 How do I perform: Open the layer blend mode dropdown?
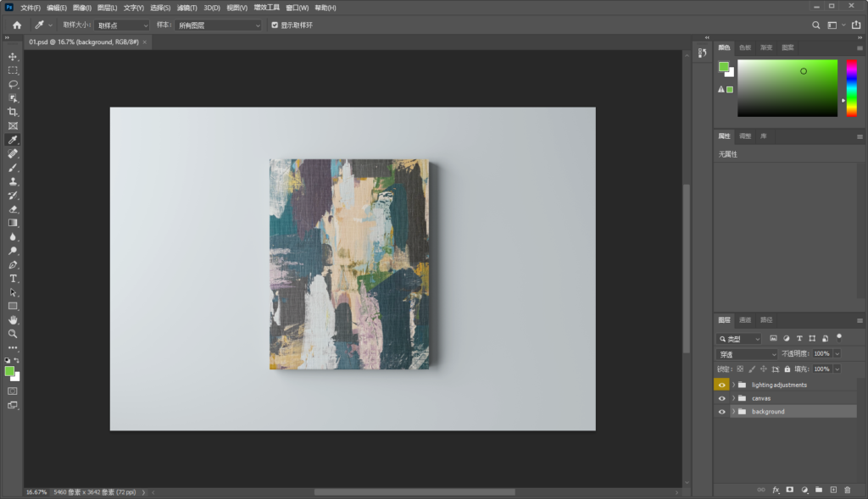747,354
